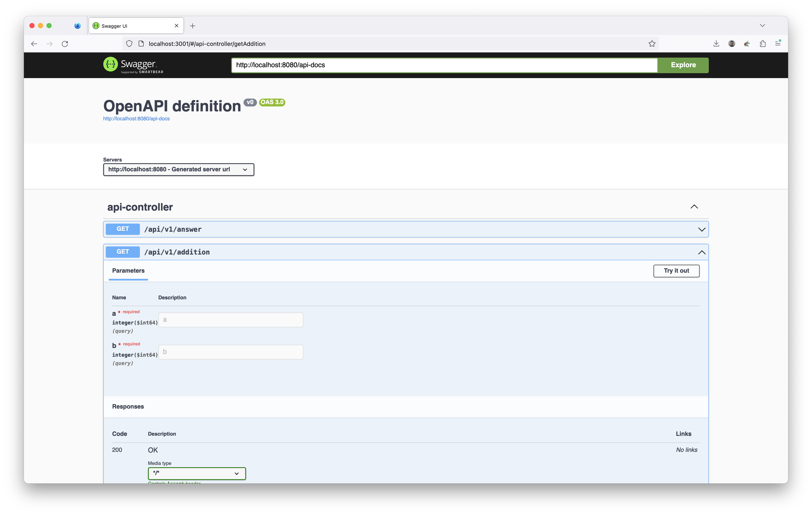Click the green Explore button
The image size is (812, 515).
click(683, 65)
